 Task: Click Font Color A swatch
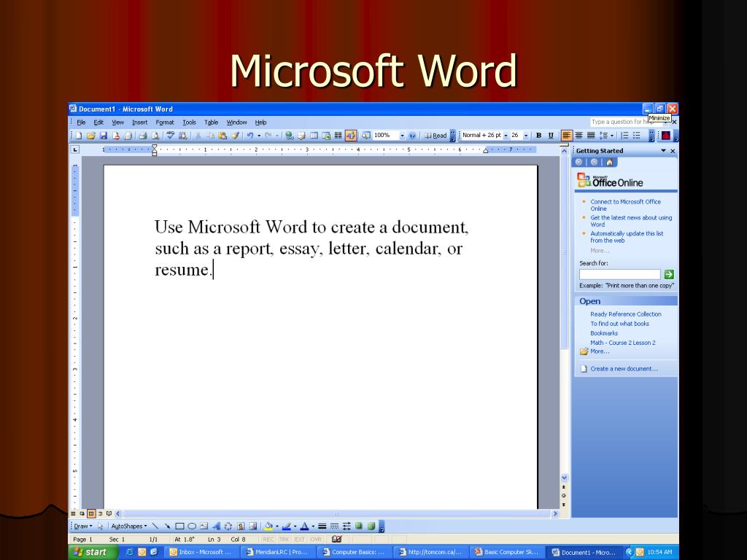pyautogui.click(x=304, y=526)
